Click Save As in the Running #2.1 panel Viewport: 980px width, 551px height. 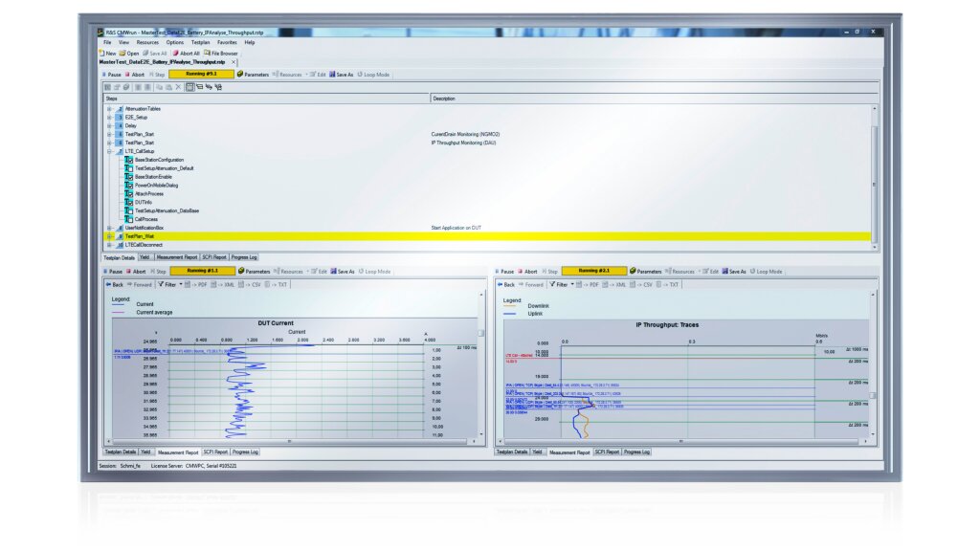coord(734,271)
